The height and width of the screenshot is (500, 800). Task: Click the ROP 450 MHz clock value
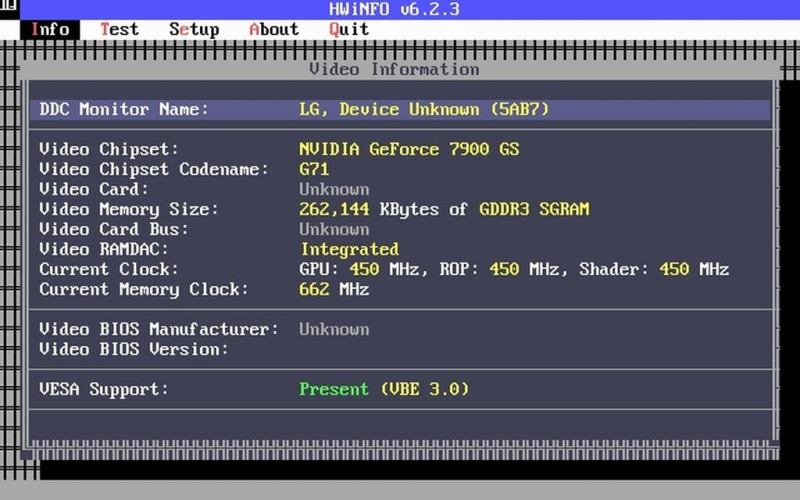499,269
